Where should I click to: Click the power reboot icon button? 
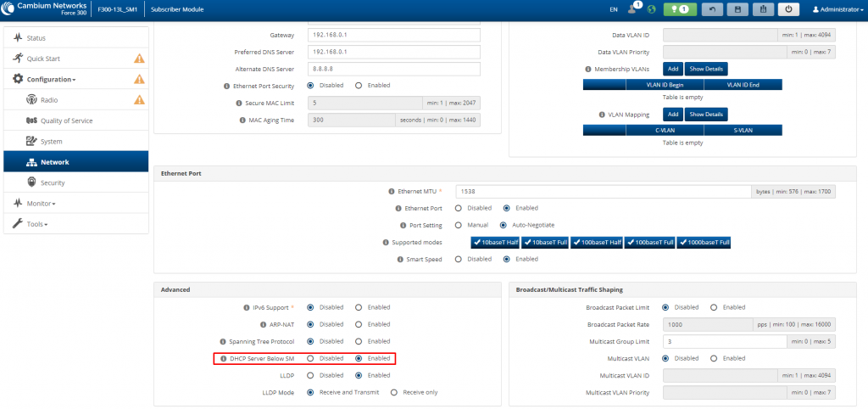coord(788,9)
